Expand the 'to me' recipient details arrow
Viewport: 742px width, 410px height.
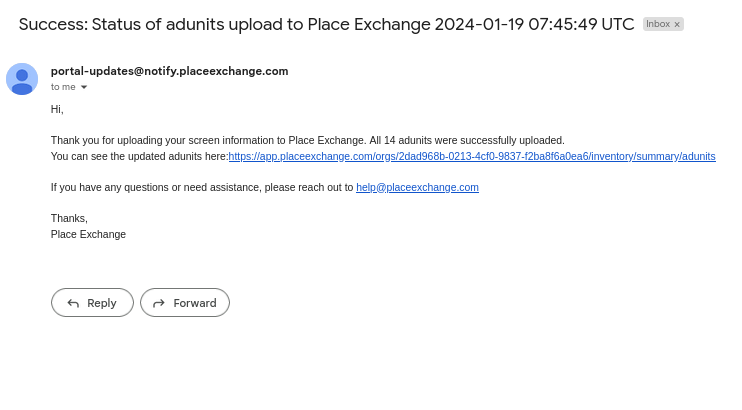coord(84,87)
